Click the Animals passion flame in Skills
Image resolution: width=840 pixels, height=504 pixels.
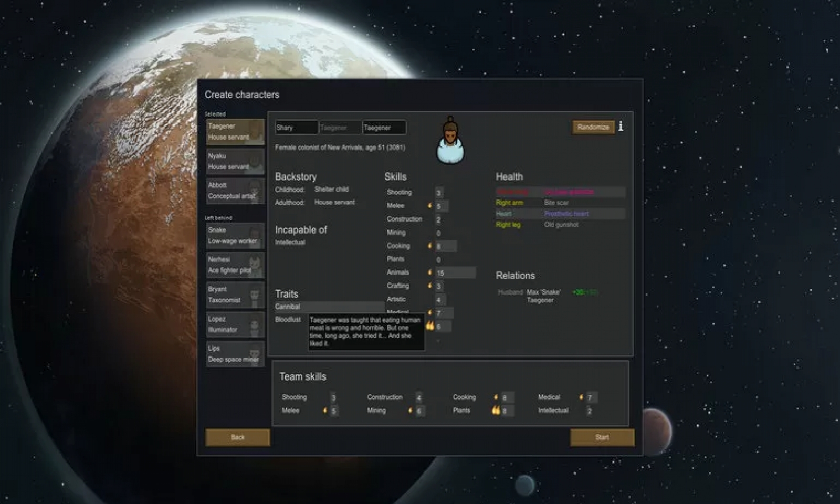429,272
